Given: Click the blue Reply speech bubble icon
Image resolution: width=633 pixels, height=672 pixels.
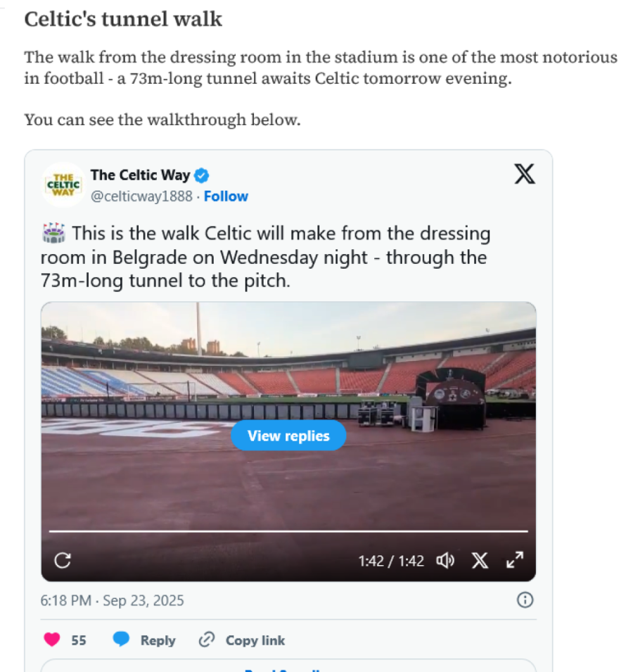Looking at the screenshot, I should (122, 640).
